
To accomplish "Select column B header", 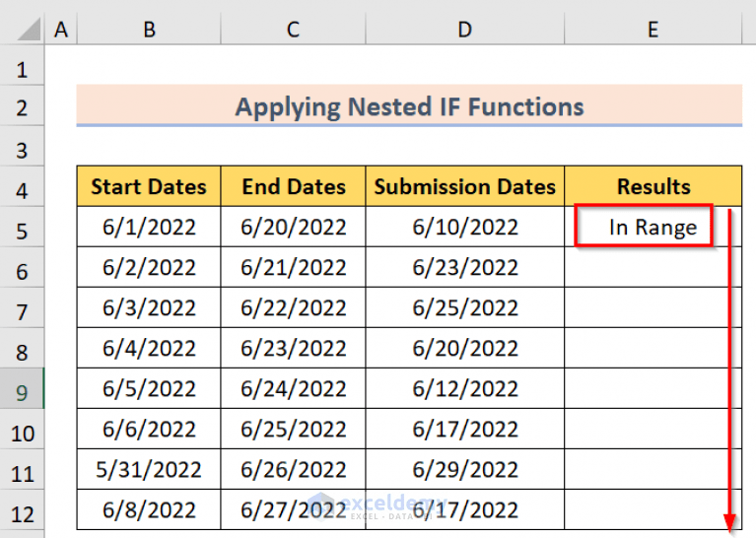I will (x=149, y=30).
